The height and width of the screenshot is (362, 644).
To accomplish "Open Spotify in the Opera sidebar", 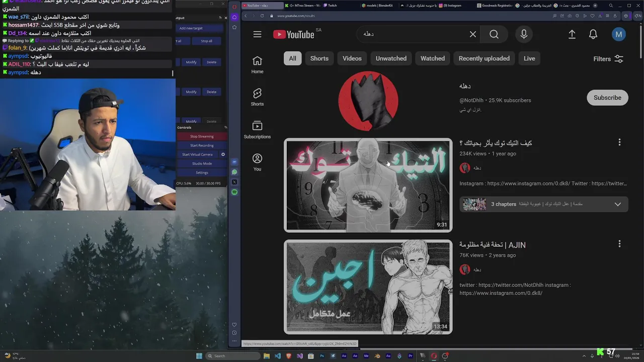I will pos(234,192).
